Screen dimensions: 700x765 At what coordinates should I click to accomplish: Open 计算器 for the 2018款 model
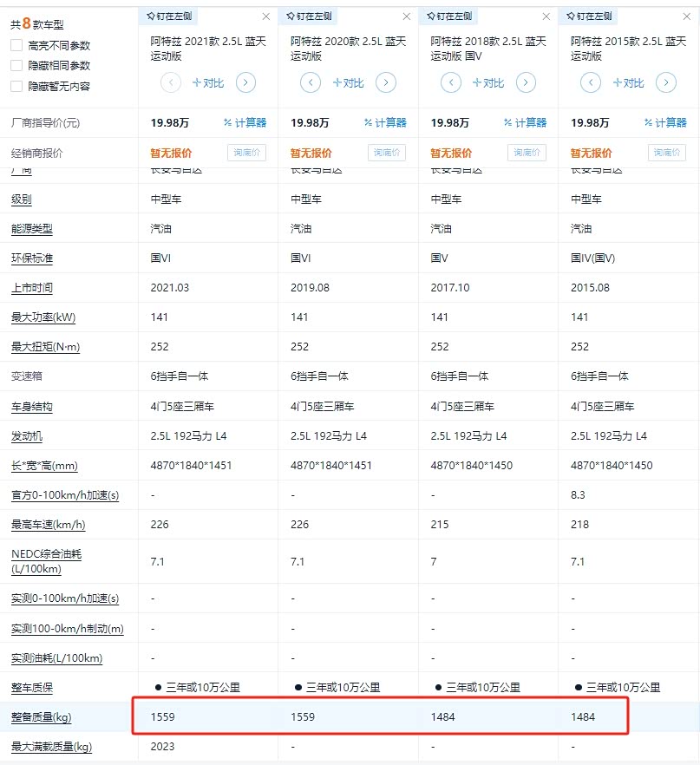526,123
